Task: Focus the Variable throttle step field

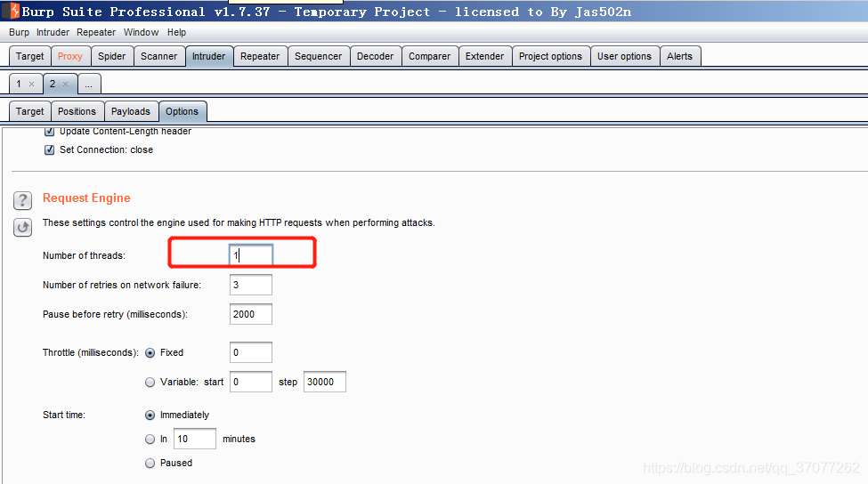Action: tap(325, 383)
